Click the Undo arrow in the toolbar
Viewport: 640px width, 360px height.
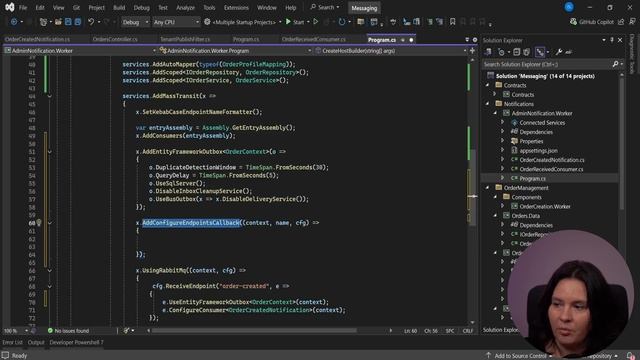click(91, 22)
